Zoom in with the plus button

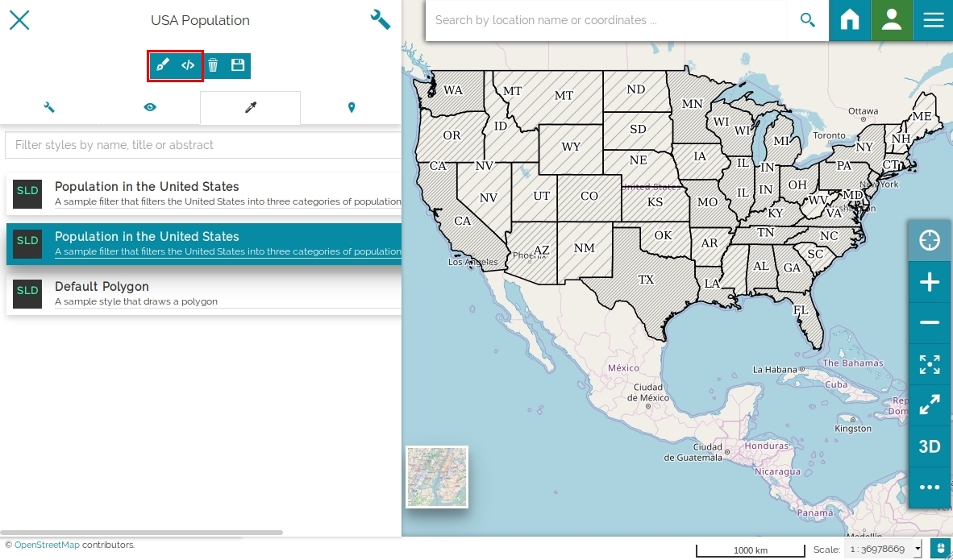pyautogui.click(x=930, y=282)
